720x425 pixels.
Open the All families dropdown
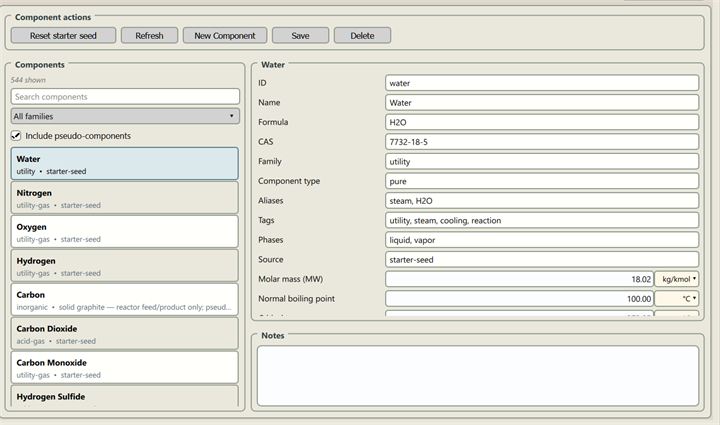125,116
